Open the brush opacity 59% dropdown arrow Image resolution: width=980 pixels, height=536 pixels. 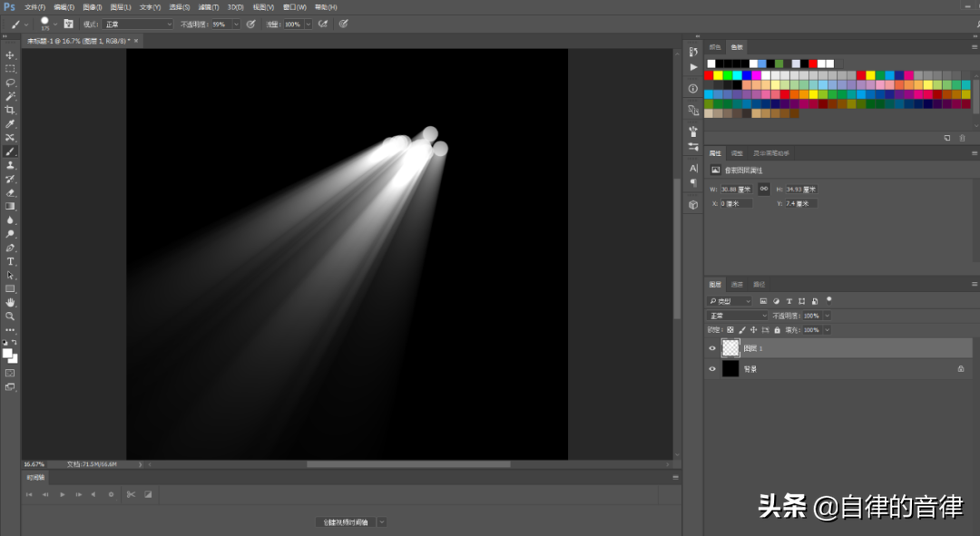[x=236, y=24]
